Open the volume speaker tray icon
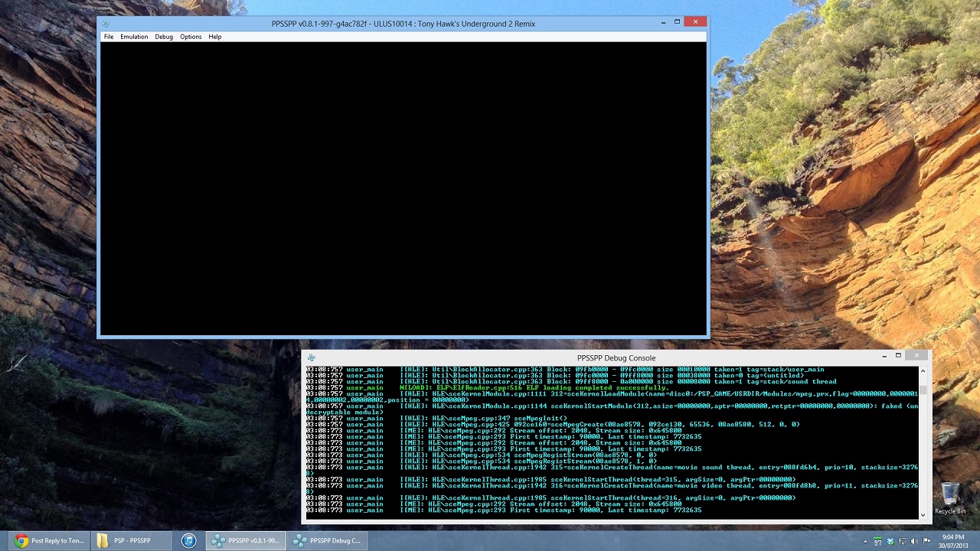 [913, 541]
